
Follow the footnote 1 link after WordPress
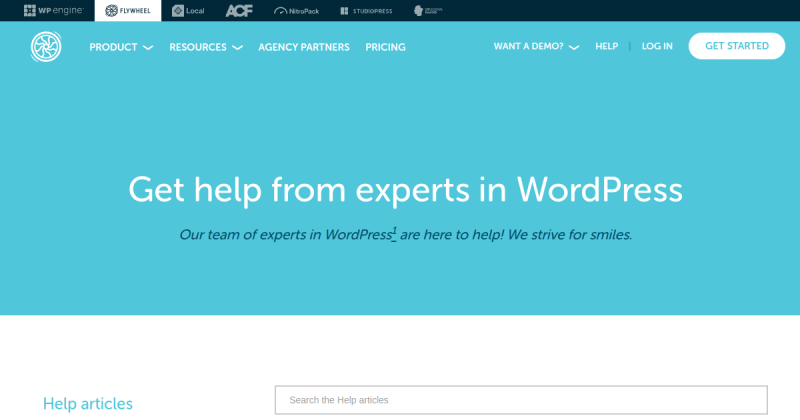(x=394, y=233)
